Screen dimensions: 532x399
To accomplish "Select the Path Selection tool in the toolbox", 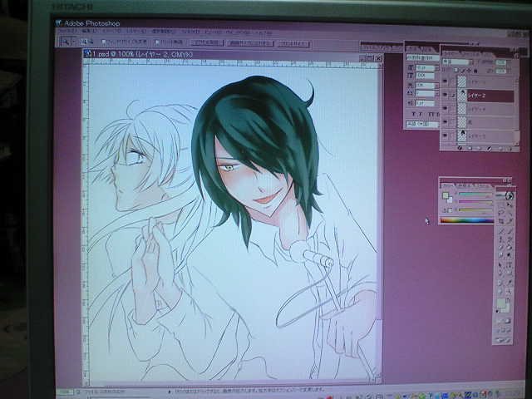I will point(501,264).
